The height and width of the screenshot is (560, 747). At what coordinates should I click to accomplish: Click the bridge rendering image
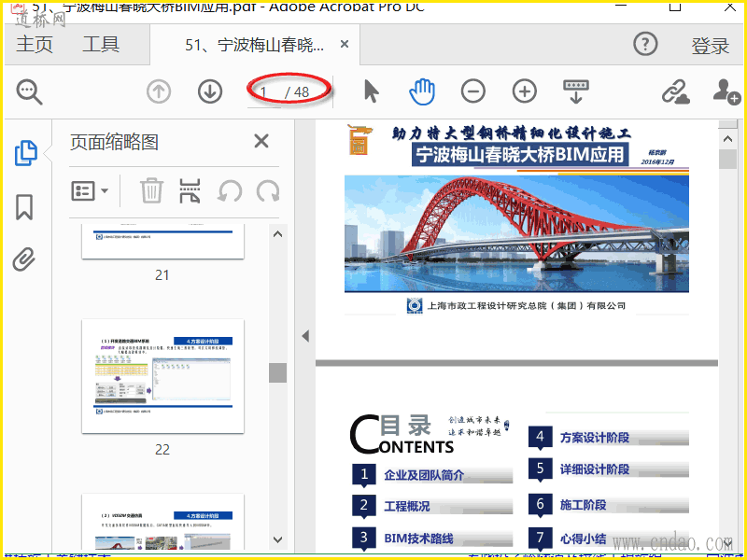516,233
